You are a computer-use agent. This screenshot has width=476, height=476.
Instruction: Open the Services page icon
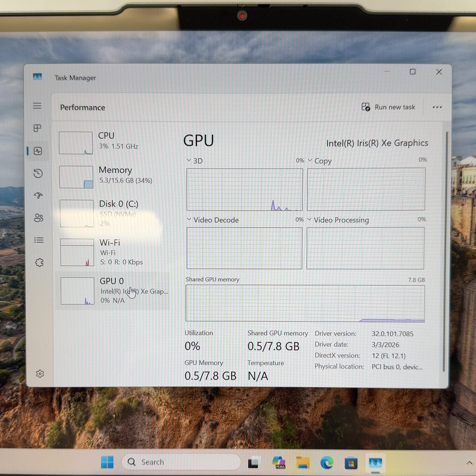coord(39,262)
